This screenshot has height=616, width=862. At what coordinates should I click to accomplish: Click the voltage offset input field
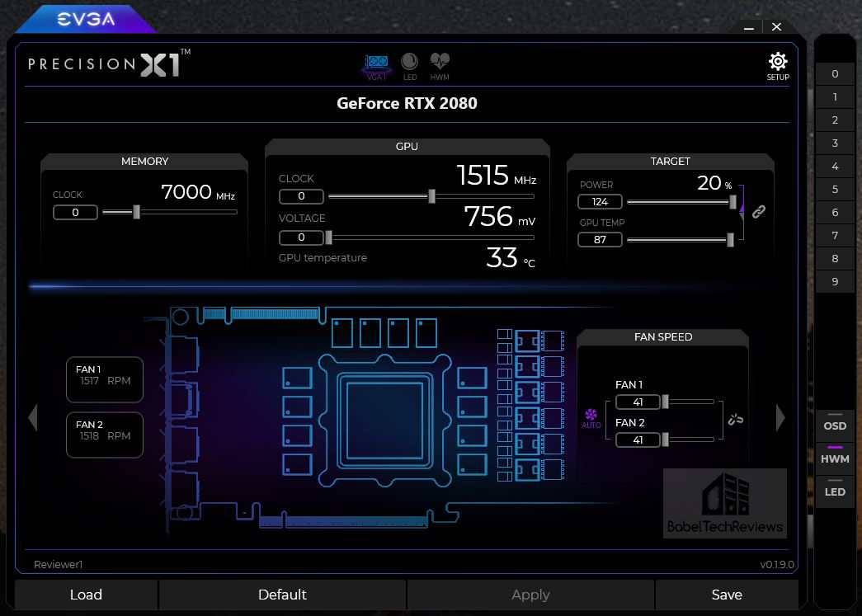(301, 237)
